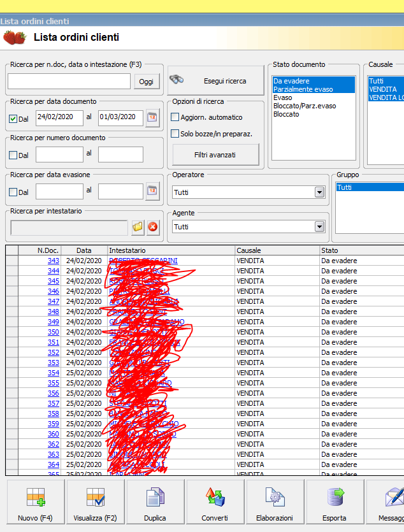The height and width of the screenshot is (532, 404).
Task: Click the Duplica document button
Action: tap(155, 501)
